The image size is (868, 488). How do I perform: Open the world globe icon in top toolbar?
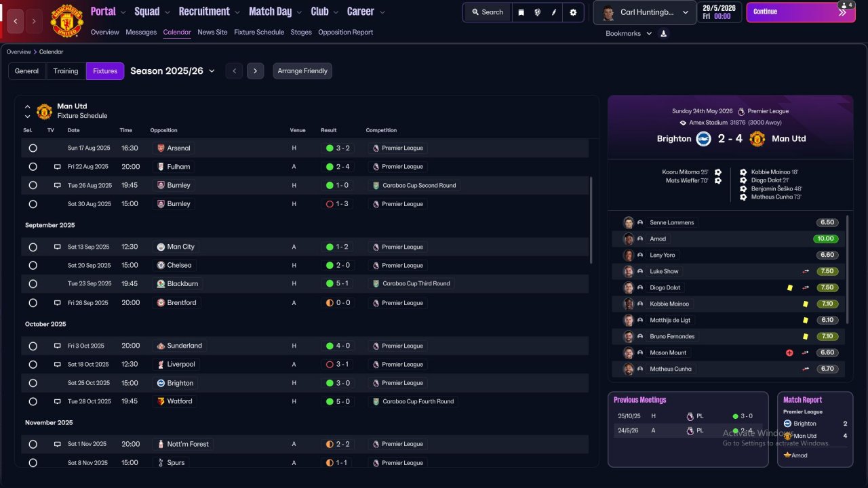(538, 12)
